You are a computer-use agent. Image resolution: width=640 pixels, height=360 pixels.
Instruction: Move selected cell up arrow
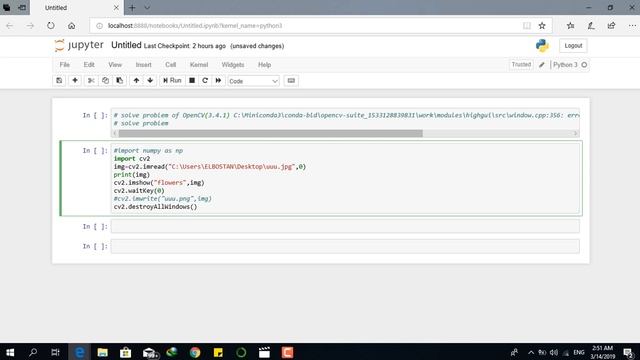136,81
